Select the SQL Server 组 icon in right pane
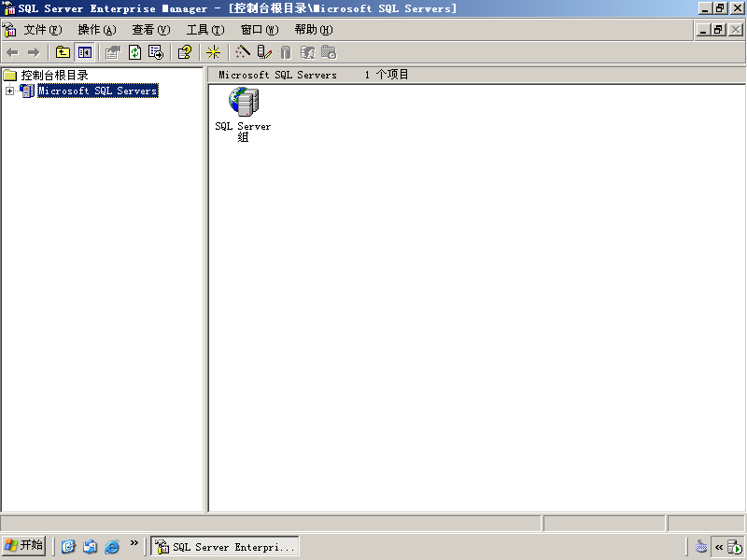The width and height of the screenshot is (747, 560). click(x=244, y=102)
